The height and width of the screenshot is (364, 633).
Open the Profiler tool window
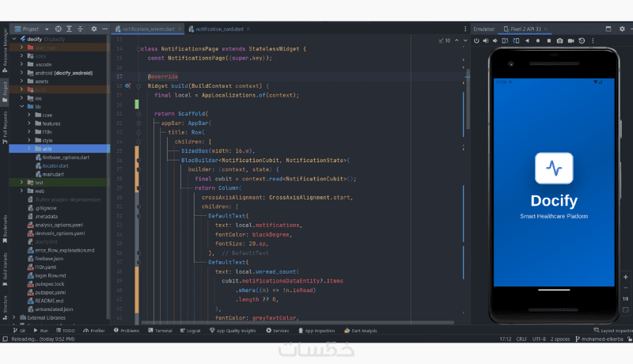[x=94, y=331]
